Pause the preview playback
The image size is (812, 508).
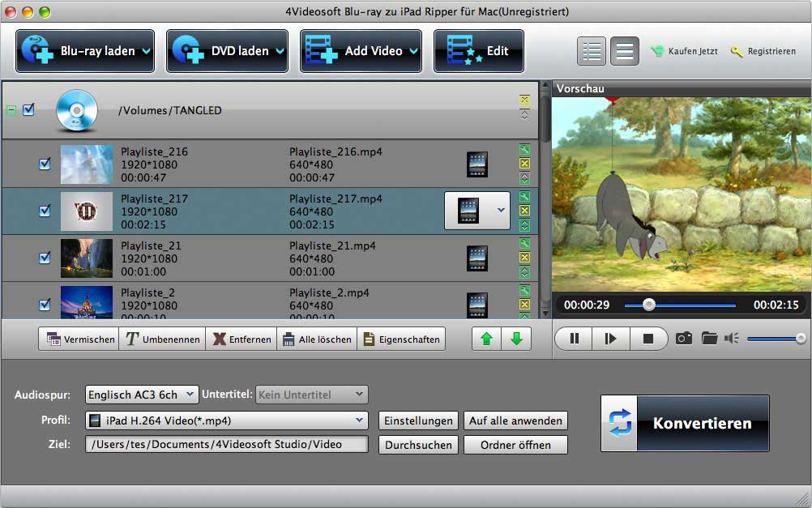(575, 339)
